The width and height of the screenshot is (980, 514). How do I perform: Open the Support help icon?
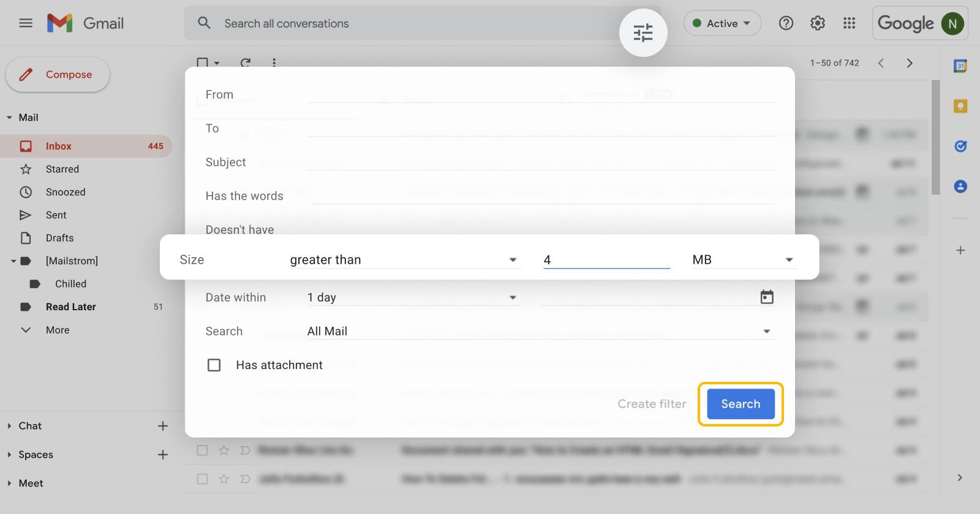(786, 23)
